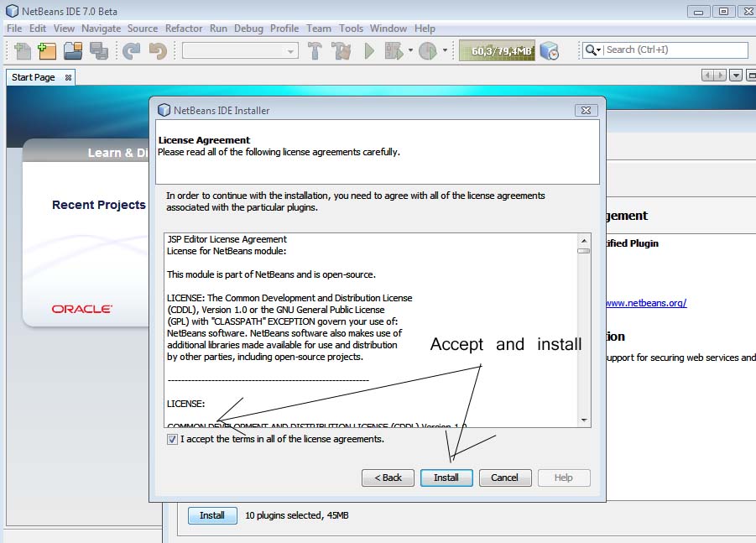This screenshot has width=756, height=543.
Task: Click the < Back button
Action: [388, 478]
